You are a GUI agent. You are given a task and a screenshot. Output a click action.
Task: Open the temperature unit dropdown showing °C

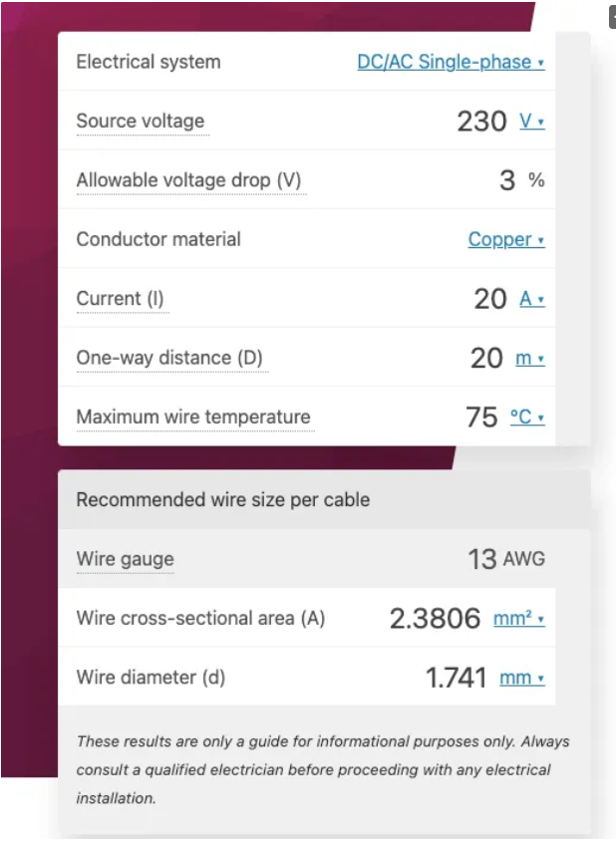527,419
